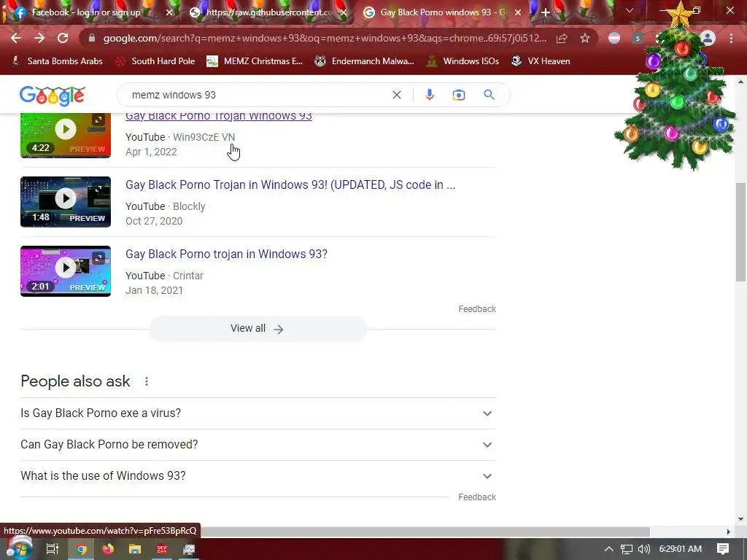
Task: Open the UPDATED, JS code video link
Action: tap(290, 184)
